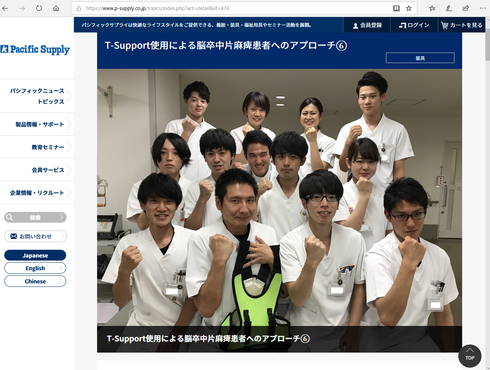This screenshot has height=370, width=490.
Task: Click the search (検索) field in sidebar
Action: click(35, 217)
